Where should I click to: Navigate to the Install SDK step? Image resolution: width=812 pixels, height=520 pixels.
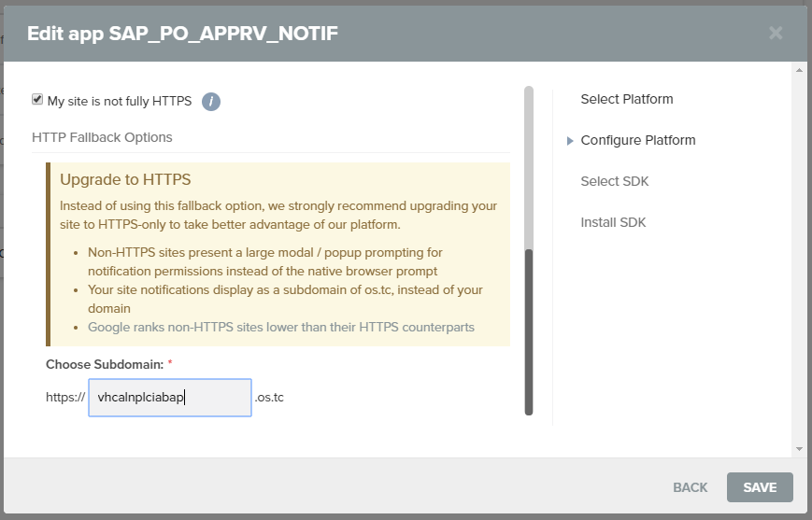pos(613,222)
